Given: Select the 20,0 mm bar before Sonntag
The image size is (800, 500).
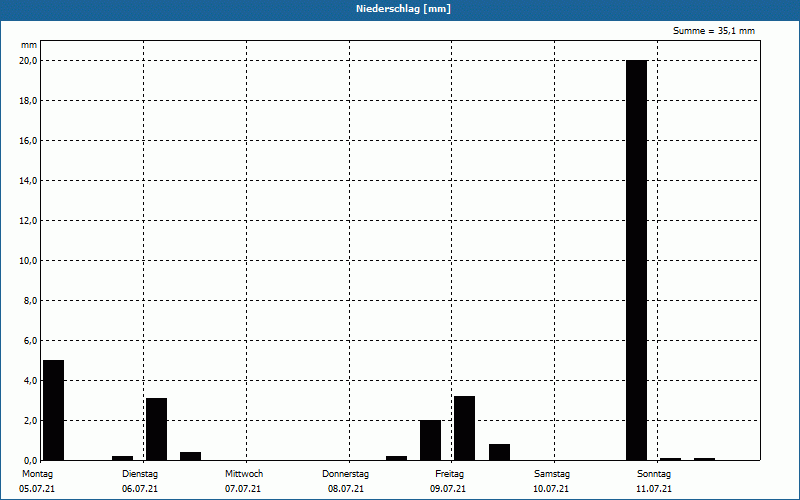Looking at the screenshot, I should (x=636, y=260).
